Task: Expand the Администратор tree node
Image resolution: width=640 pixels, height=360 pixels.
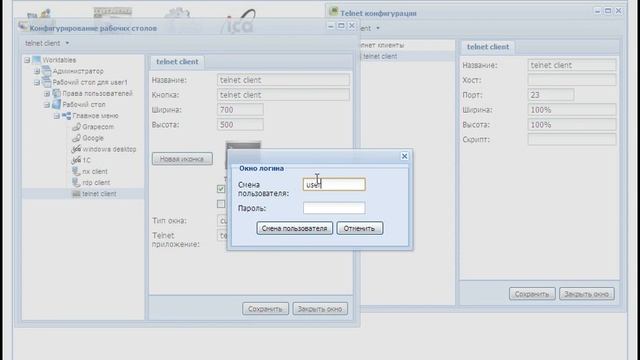Action: pos(37,71)
